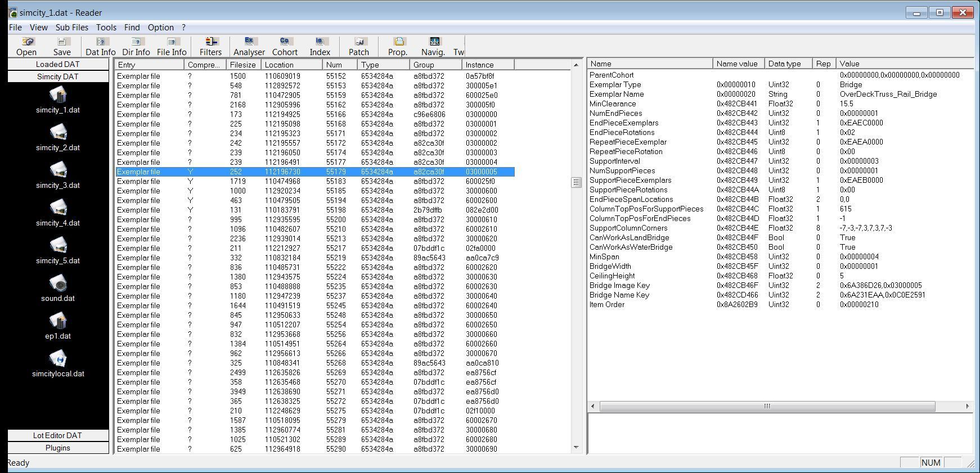This screenshot has width=980, height=473.
Task: Open the Filters tool
Action: click(x=211, y=46)
